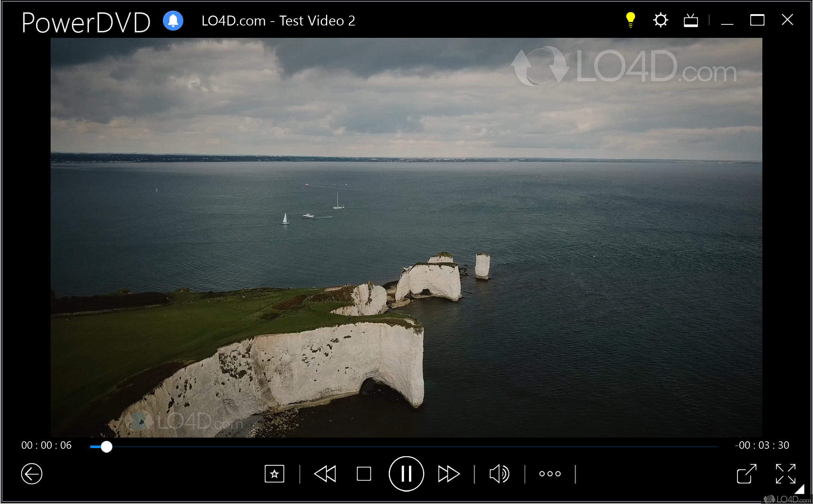Click the yellow lightbulb tips icon
The image size is (813, 504).
(630, 20)
